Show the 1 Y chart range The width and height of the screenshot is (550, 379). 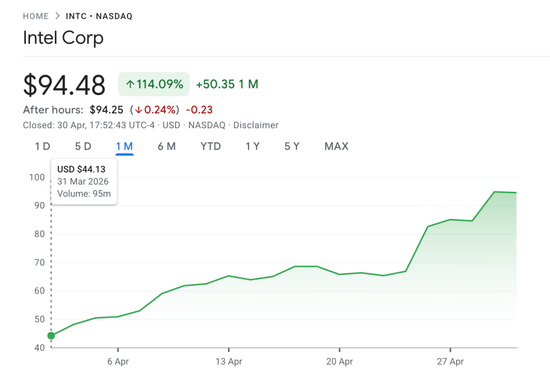[253, 146]
